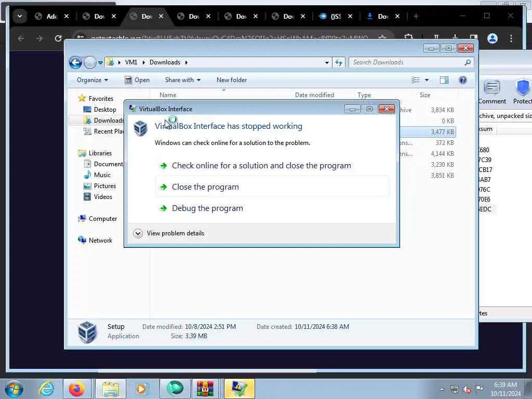Click VM1 in address breadcrumb
532x399 pixels.
pyautogui.click(x=131, y=62)
